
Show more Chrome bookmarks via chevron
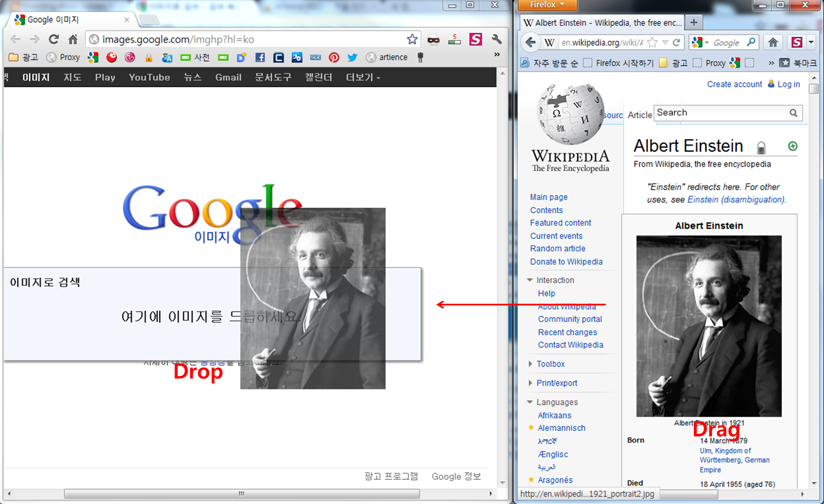pyautogui.click(x=497, y=54)
